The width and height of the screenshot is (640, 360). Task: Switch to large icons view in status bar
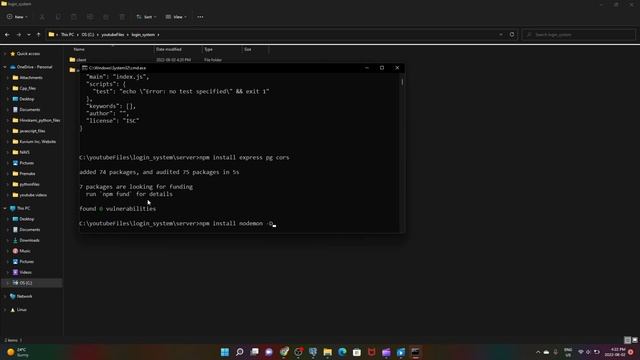pyautogui.click(x=635, y=340)
